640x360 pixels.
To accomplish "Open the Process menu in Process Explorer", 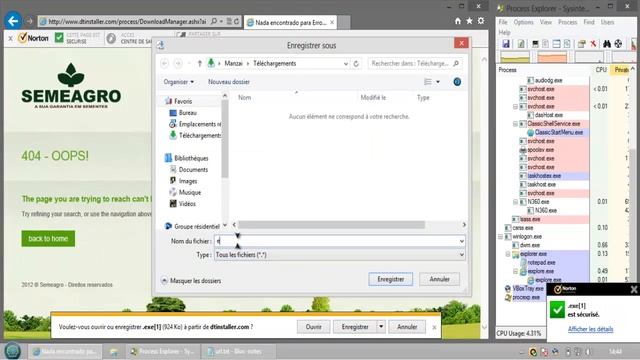I will coord(567,22).
